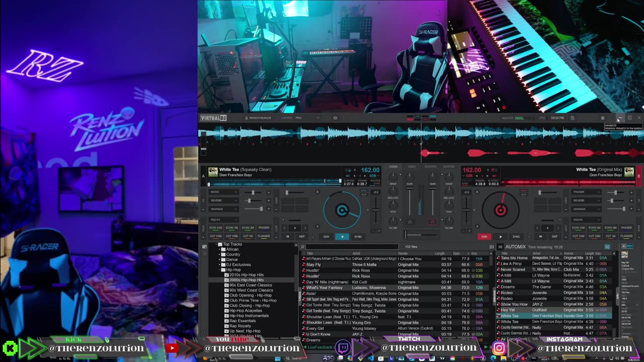Double the loop length on deck B
644x362 pixels.
pyautogui.click(x=557, y=228)
